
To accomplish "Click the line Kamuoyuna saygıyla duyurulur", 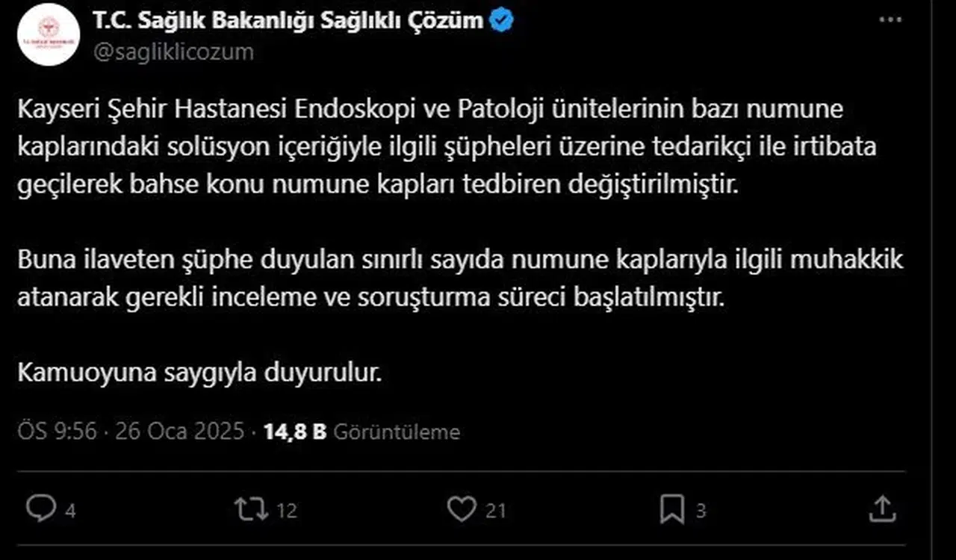I will coord(200,373).
